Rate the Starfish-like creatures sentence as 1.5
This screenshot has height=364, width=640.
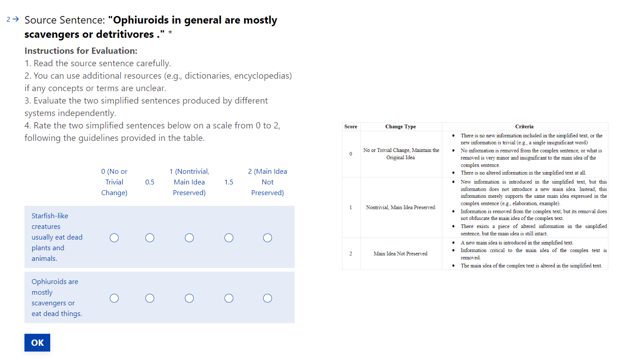pyautogui.click(x=229, y=238)
